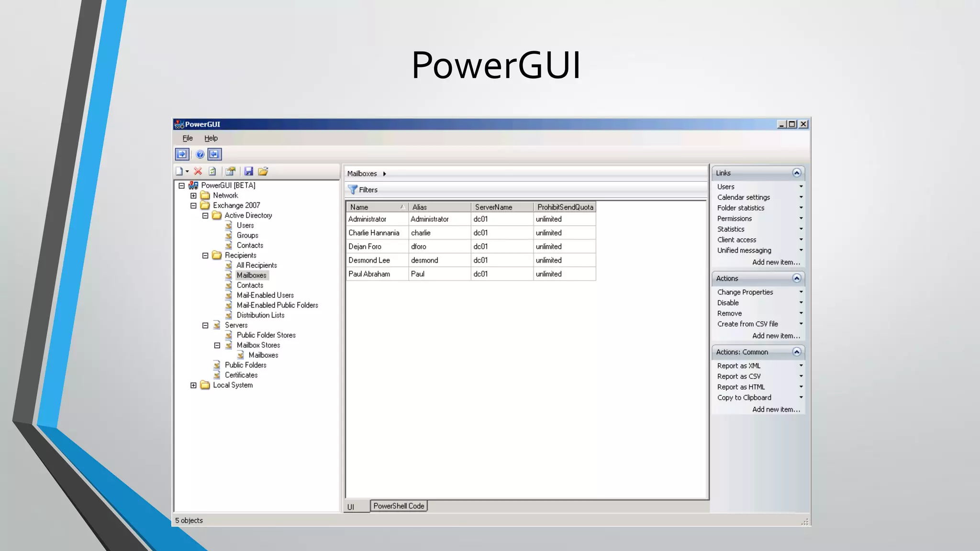Image resolution: width=980 pixels, height=551 pixels.
Task: Click the PowerGUI [BETA] root node icon
Action: point(193,186)
